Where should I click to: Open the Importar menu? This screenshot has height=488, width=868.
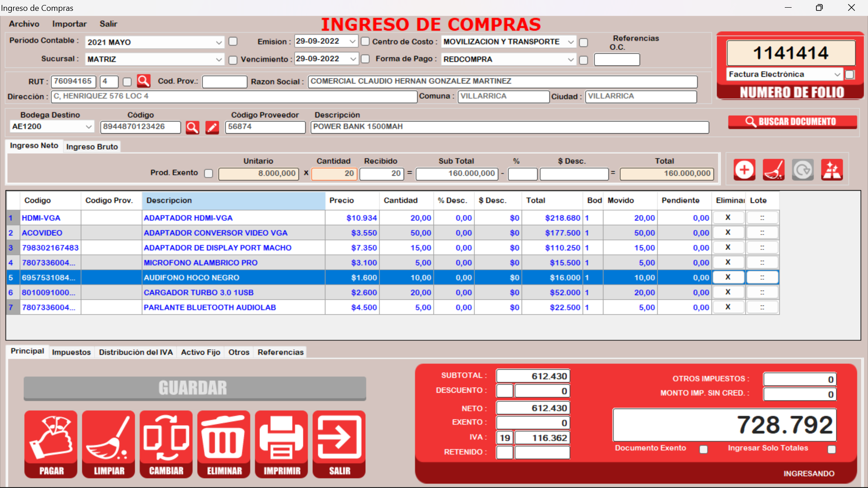(69, 24)
